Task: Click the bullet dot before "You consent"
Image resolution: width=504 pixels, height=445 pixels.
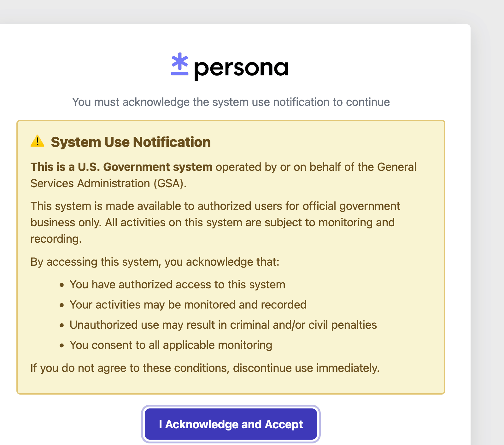Action: [62, 346]
